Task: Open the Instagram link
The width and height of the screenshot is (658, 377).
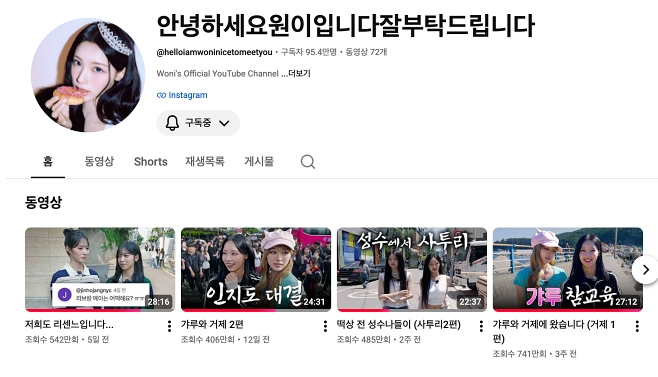Action: 182,95
